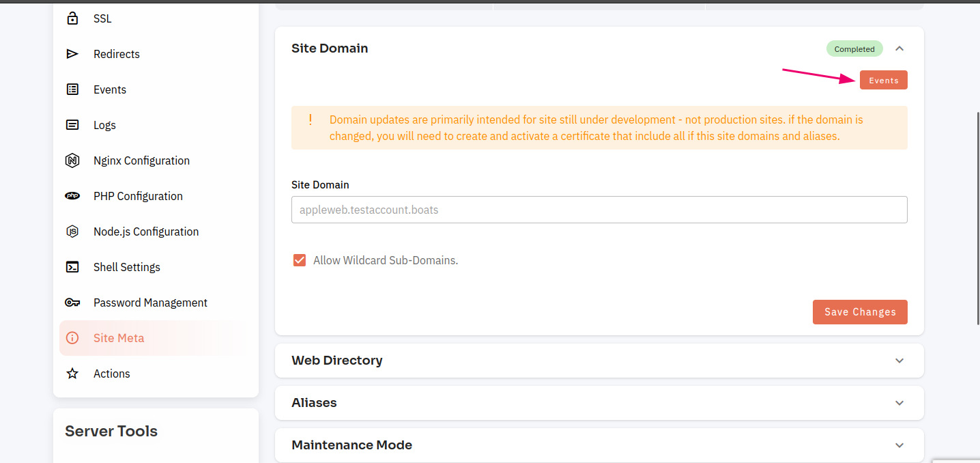Focus the Site Domain input field
The height and width of the screenshot is (463, 980).
599,210
